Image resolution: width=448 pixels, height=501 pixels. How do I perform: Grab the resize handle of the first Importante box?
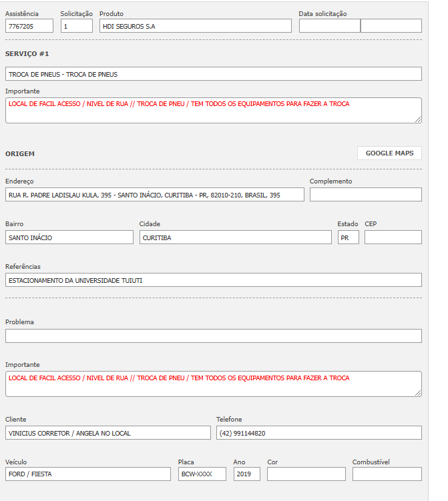[418, 119]
